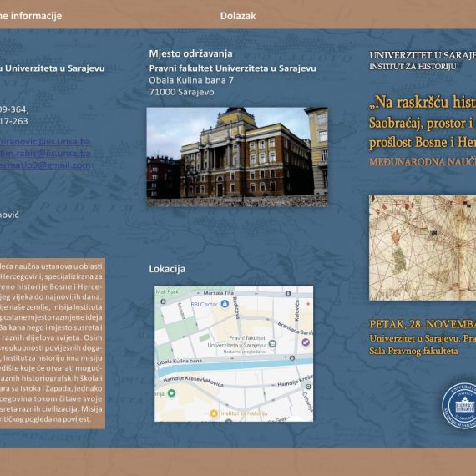Click the small orange dot on the map
Viewport: 476px width, 476px height.
(x=308, y=304)
